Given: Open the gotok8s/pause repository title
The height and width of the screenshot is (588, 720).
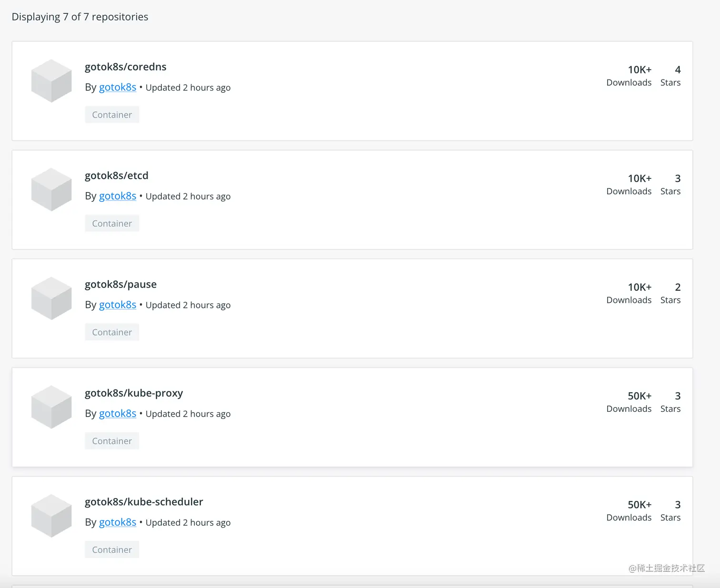Looking at the screenshot, I should click(120, 284).
